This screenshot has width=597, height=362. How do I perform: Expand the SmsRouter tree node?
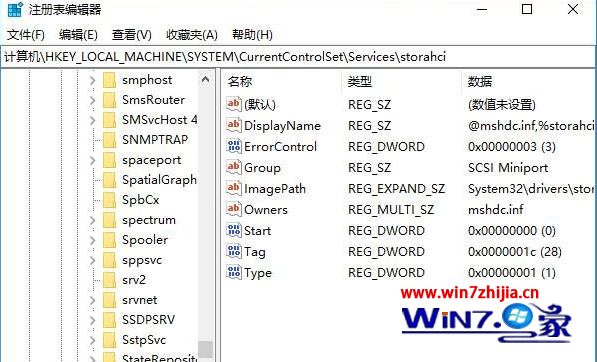tap(93, 100)
